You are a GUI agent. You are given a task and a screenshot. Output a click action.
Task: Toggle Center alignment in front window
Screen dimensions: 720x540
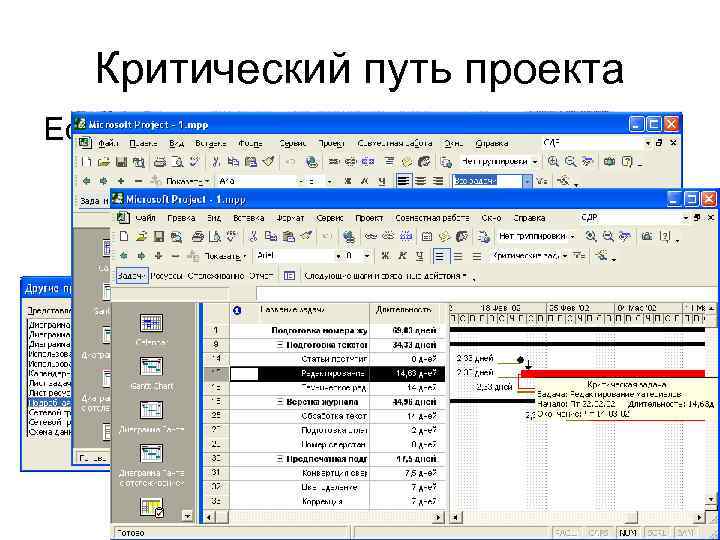458,256
